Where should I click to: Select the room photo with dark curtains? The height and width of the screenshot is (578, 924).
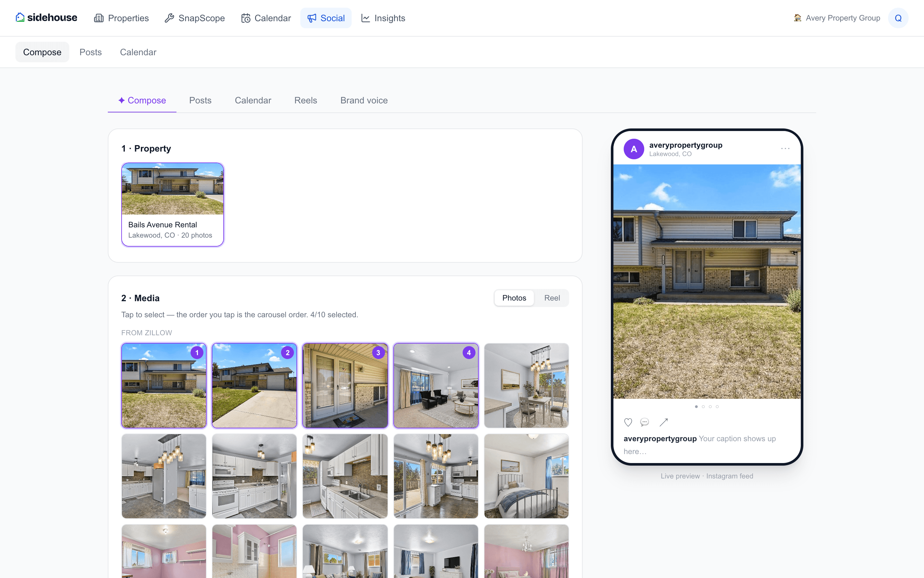click(x=345, y=551)
